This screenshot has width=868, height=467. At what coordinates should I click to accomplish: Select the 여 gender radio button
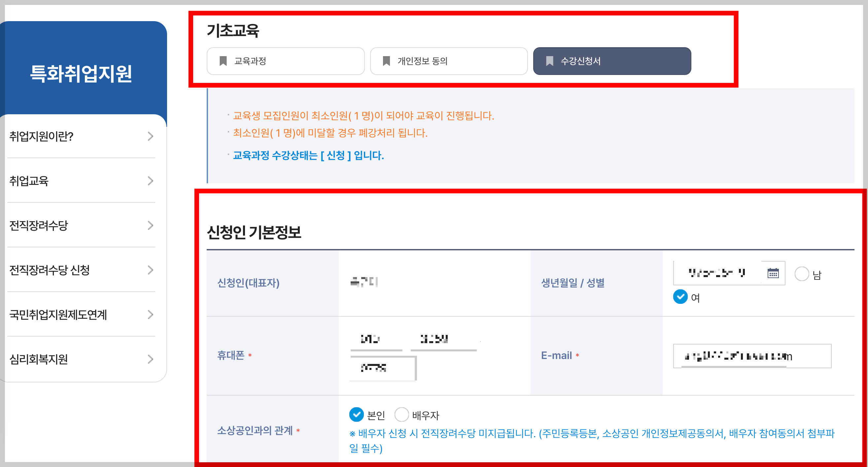(x=680, y=297)
